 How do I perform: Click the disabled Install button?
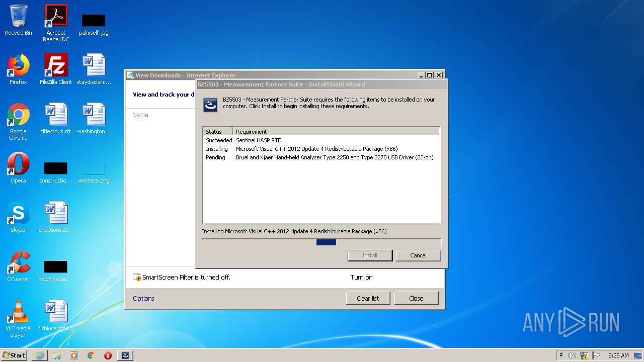click(x=370, y=255)
